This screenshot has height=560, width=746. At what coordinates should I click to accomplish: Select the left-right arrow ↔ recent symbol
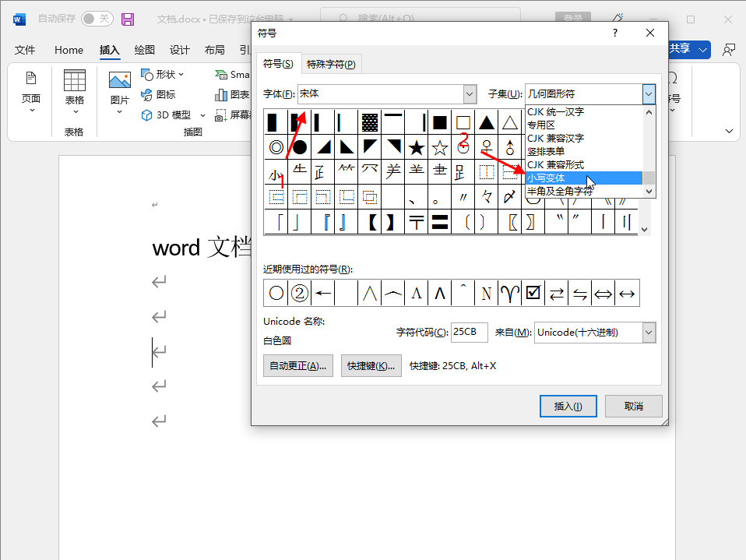coord(627,293)
